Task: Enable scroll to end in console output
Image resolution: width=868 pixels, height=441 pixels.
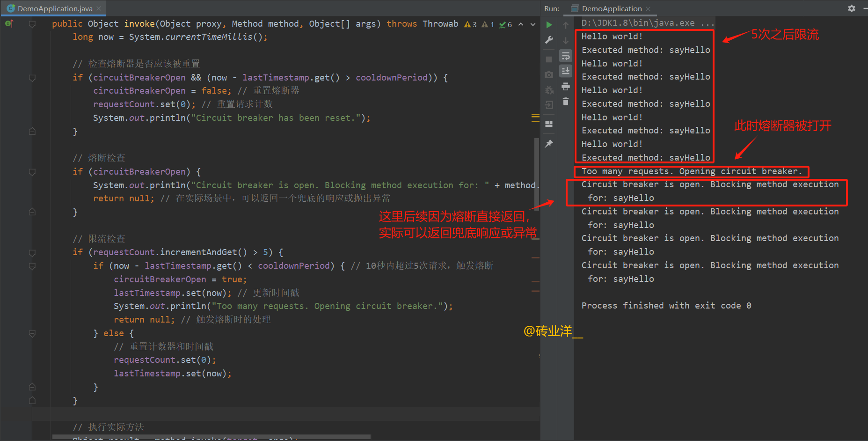Action: 566,71
